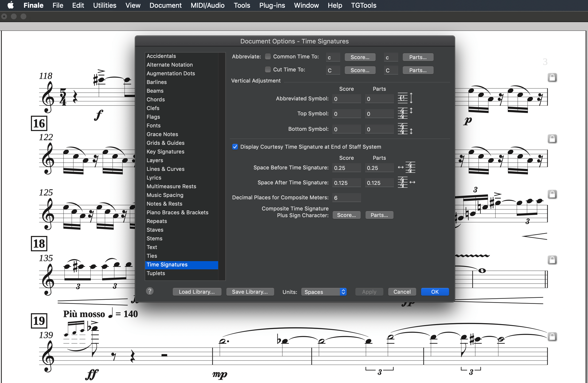Open the Plug-ins menu
Screen dimensions: 588x383
[272, 5]
